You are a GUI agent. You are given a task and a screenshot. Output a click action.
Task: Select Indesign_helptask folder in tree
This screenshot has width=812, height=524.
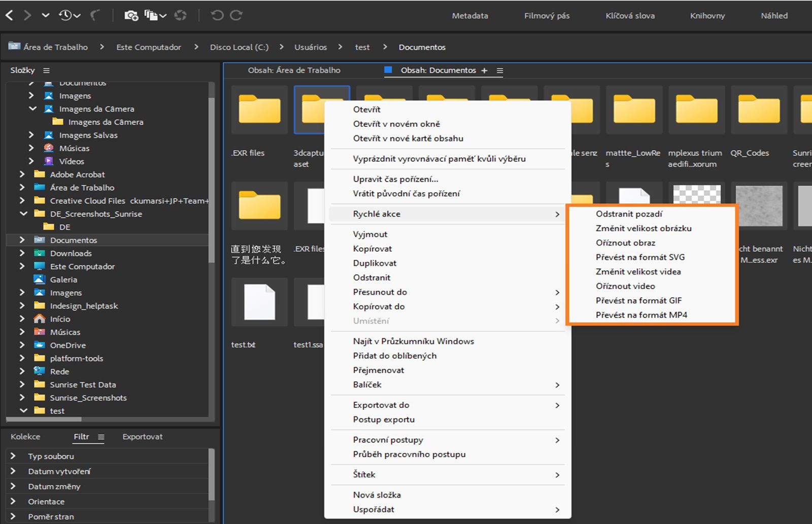pyautogui.click(x=84, y=306)
